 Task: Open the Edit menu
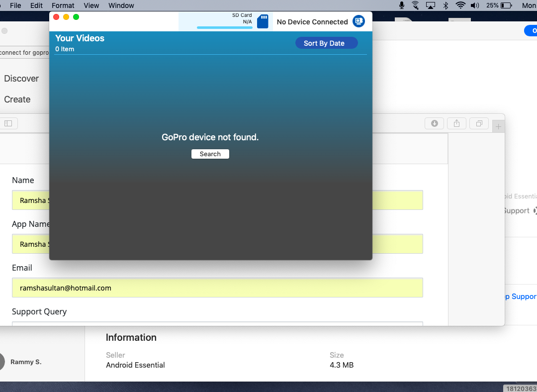point(36,5)
